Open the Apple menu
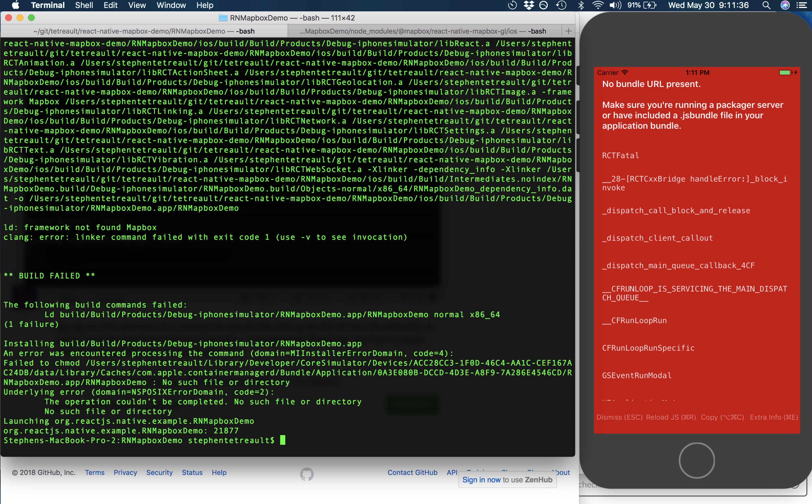 click(15, 5)
